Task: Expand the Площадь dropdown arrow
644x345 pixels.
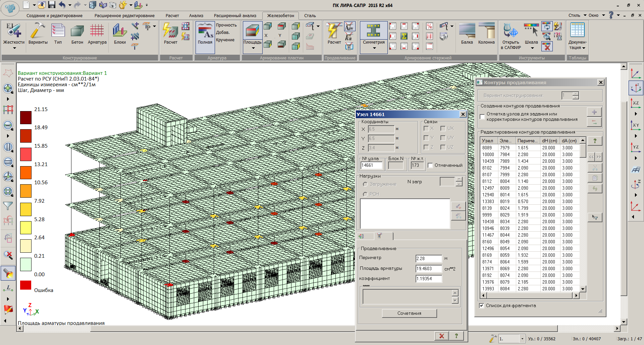Action: pyautogui.click(x=253, y=48)
